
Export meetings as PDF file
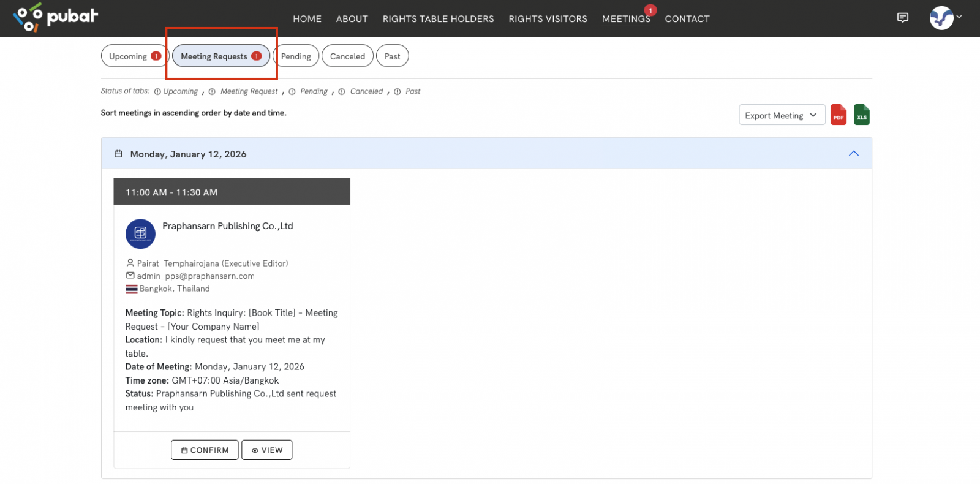(838, 115)
